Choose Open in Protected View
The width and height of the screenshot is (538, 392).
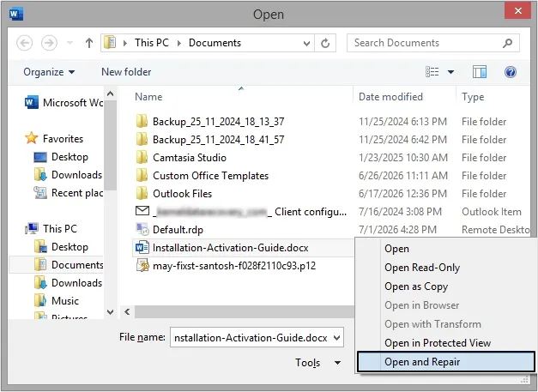(x=438, y=342)
